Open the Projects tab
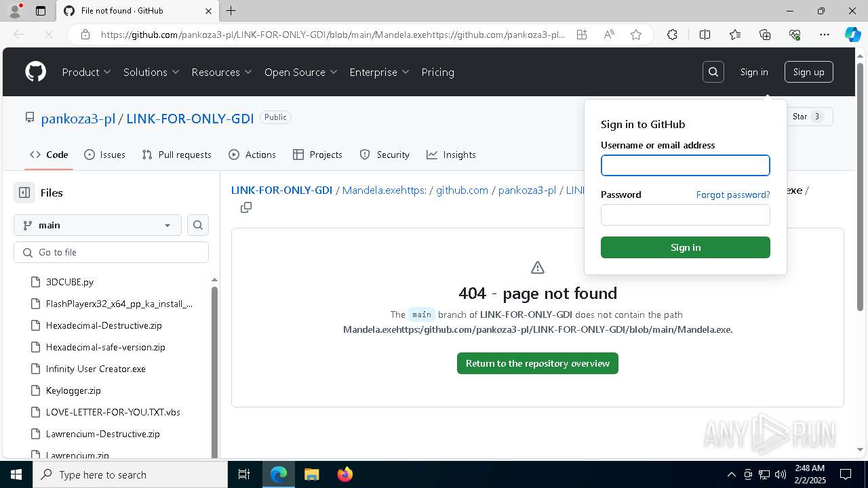This screenshot has width=868, height=488. 317,155
